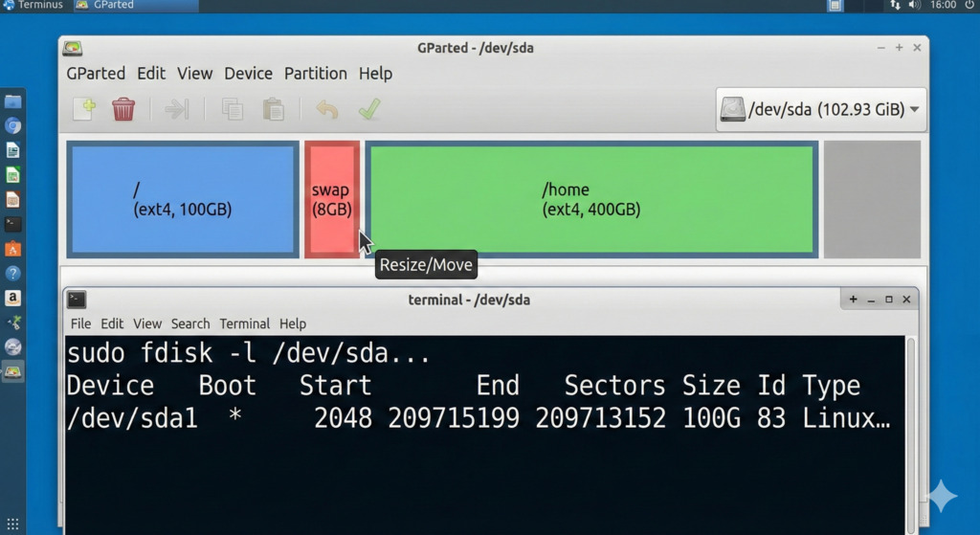Viewport: 980px width, 535px height.
Task: Click the GParted window title icon
Action: tap(73, 48)
